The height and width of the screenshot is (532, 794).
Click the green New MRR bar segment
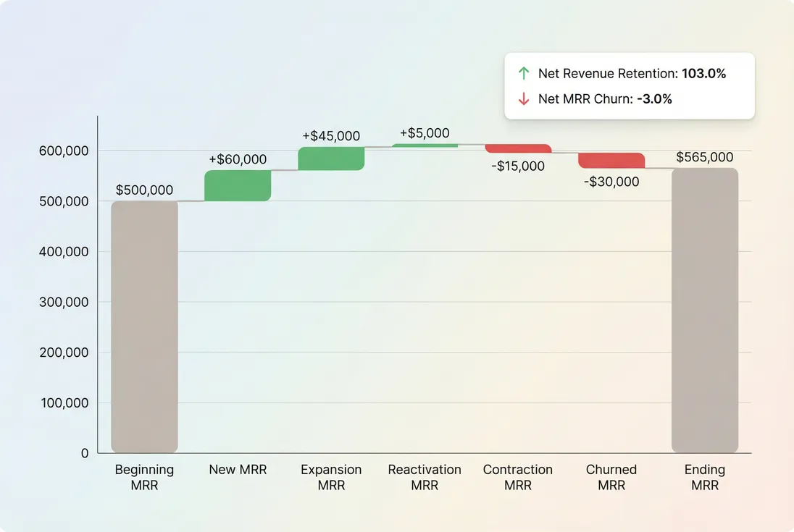tap(238, 185)
